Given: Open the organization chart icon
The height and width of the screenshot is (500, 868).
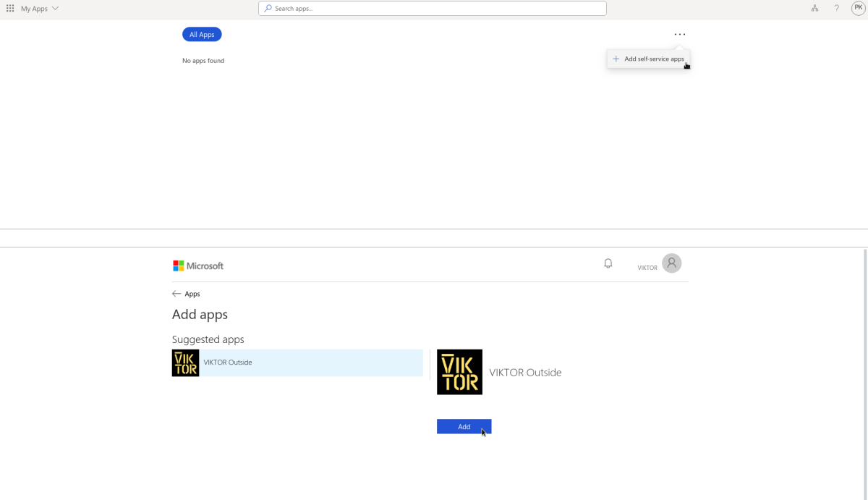Looking at the screenshot, I should coord(814,9).
